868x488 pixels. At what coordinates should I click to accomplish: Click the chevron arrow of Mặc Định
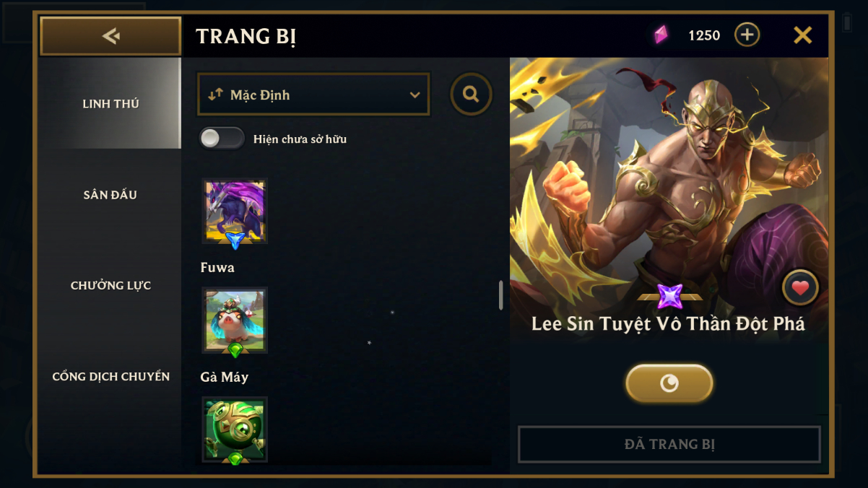click(x=415, y=95)
